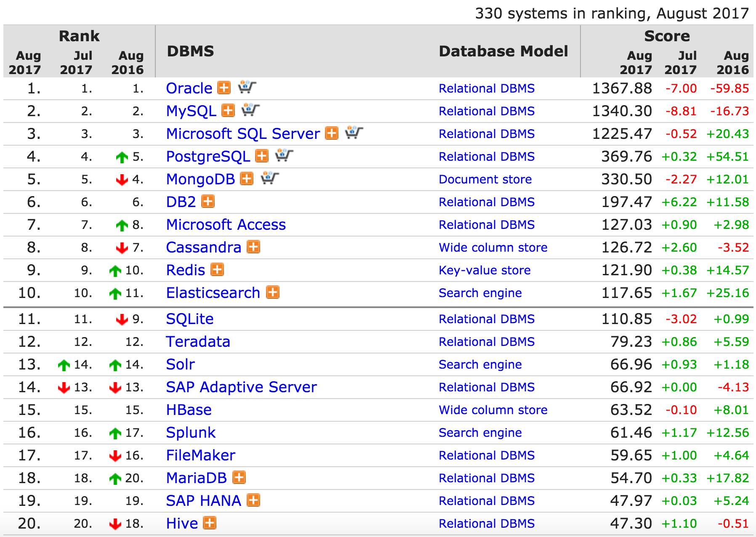Viewport: 756px width, 537px height.
Task: Click the orange plus icon next to DB2
Action: click(208, 201)
